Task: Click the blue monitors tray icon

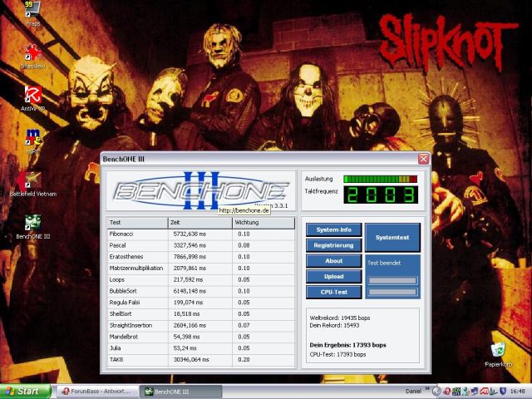Action: coord(475,392)
